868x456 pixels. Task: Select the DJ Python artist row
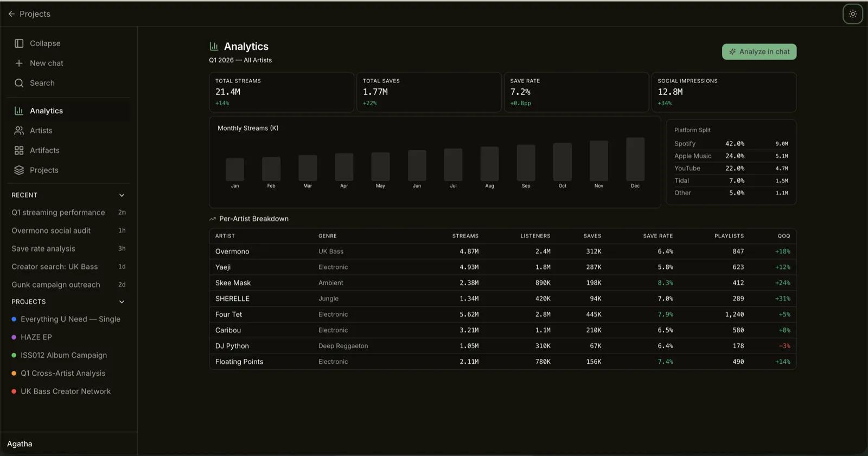coord(503,346)
